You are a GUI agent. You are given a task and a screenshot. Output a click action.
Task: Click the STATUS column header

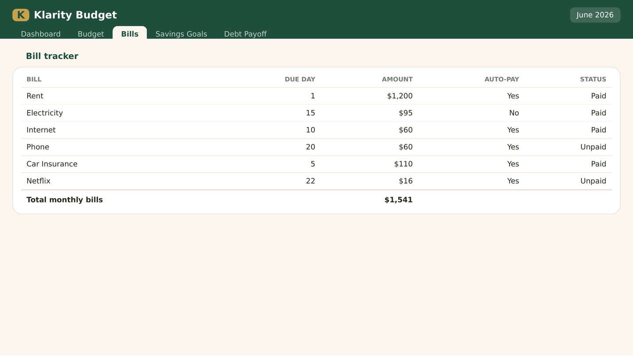point(593,79)
